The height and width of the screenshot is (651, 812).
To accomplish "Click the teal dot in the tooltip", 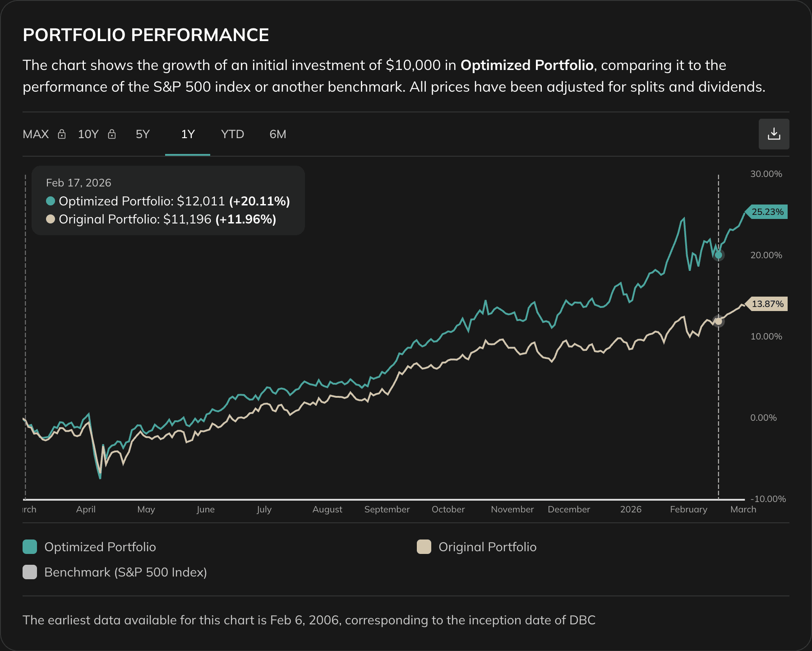I will [x=51, y=201].
